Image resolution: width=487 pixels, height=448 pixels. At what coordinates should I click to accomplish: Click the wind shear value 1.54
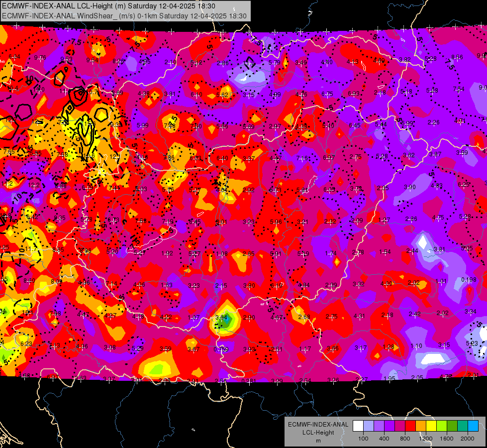(x=385, y=252)
